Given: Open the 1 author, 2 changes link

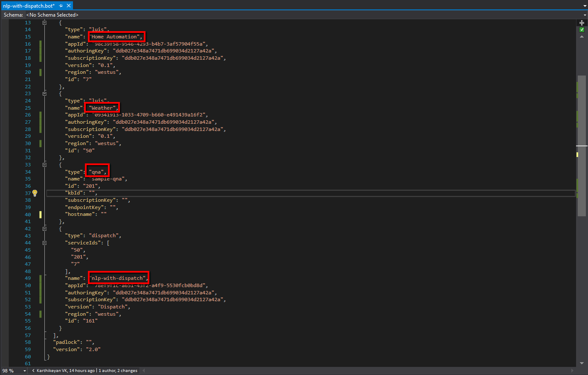Looking at the screenshot, I should pos(118,371).
